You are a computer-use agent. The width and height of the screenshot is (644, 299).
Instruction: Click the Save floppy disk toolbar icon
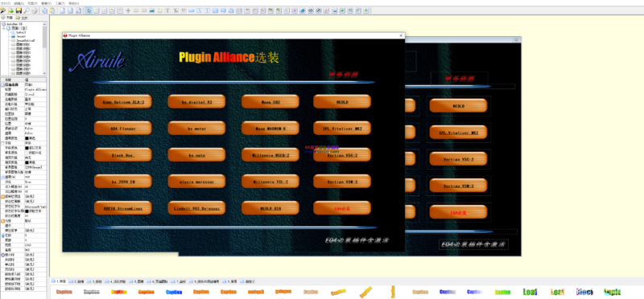(x=19, y=10)
